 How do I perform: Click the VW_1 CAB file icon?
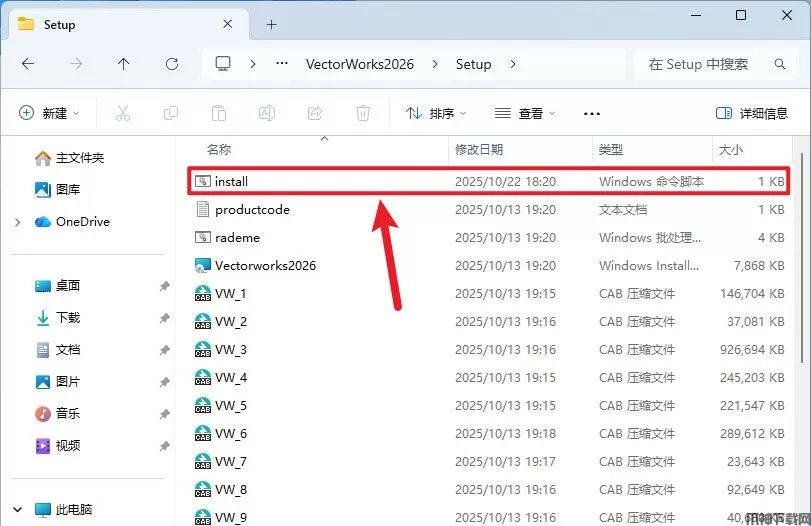[203, 293]
